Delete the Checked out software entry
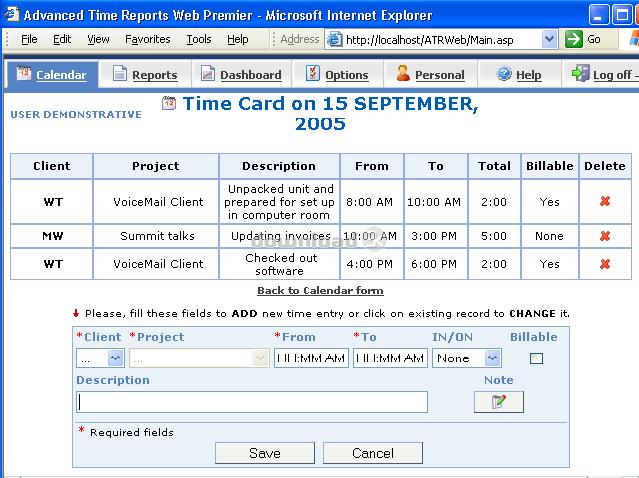This screenshot has height=478, width=639. [x=605, y=264]
